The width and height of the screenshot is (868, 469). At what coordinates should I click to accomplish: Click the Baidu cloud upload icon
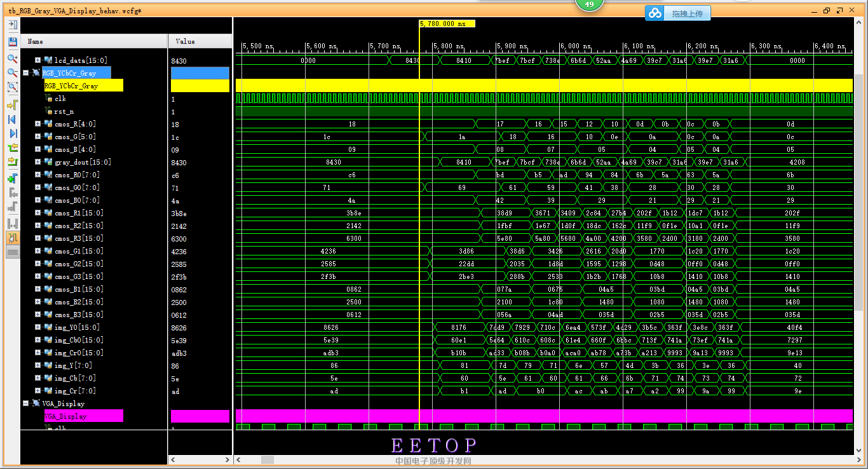pyautogui.click(x=655, y=13)
